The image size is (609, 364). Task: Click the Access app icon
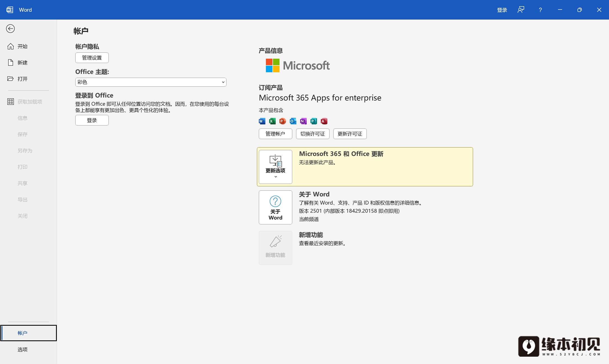click(324, 121)
